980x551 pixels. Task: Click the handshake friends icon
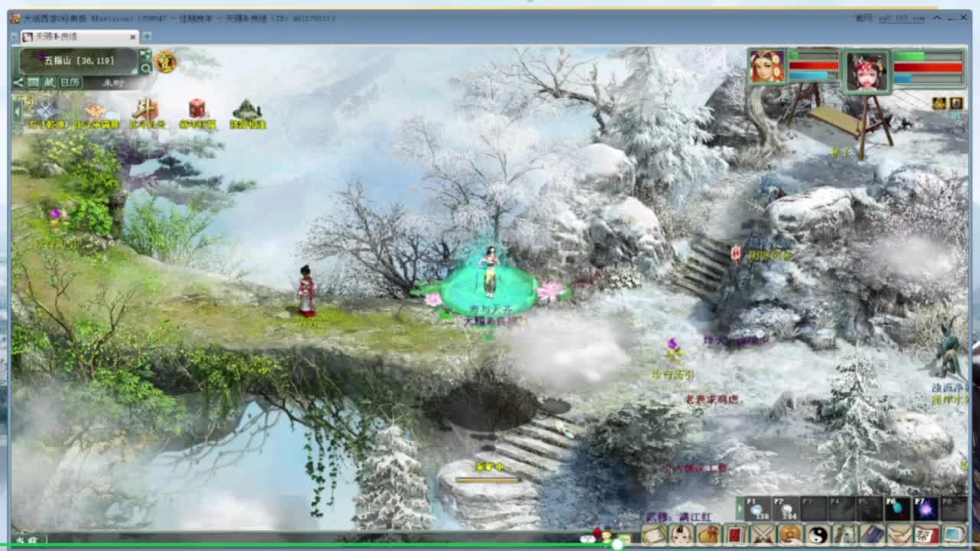point(900,534)
